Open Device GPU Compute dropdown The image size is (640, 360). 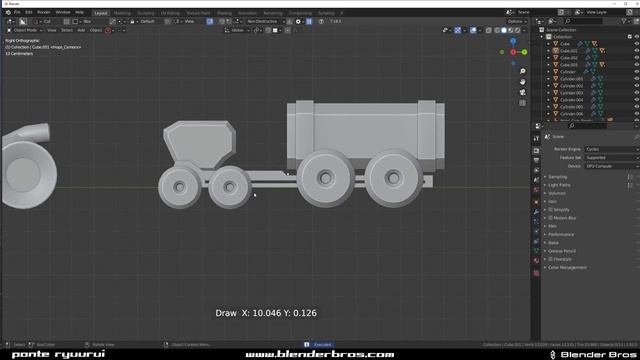[x=612, y=166]
